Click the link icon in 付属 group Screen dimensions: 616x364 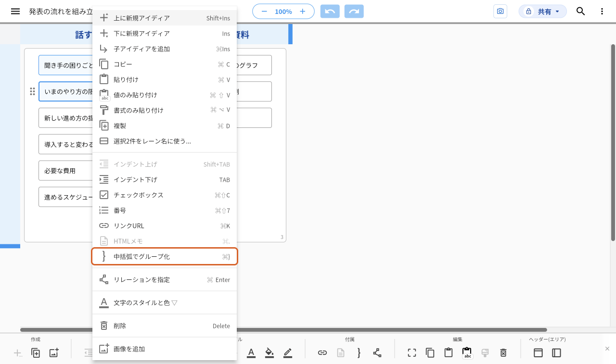point(322,353)
